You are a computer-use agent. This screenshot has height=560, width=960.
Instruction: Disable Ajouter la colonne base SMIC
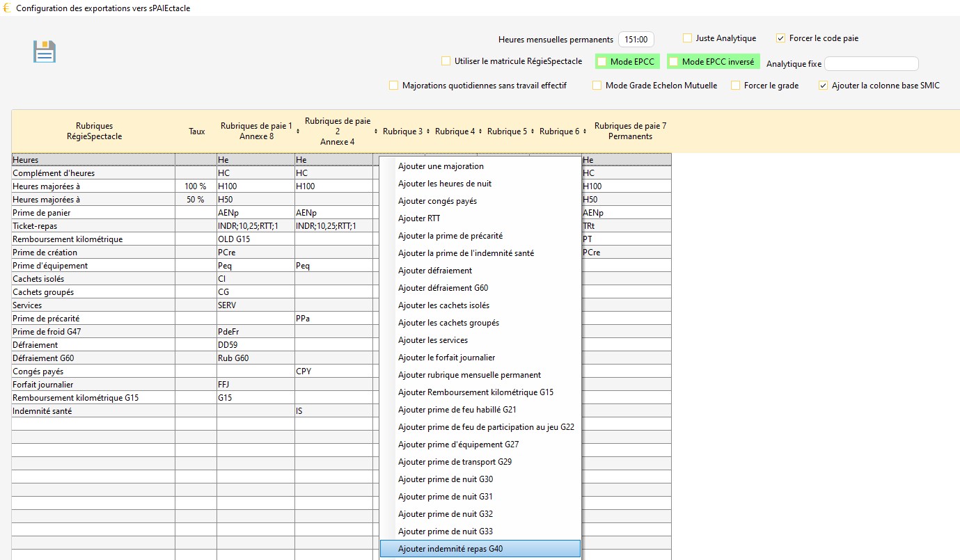(x=823, y=86)
